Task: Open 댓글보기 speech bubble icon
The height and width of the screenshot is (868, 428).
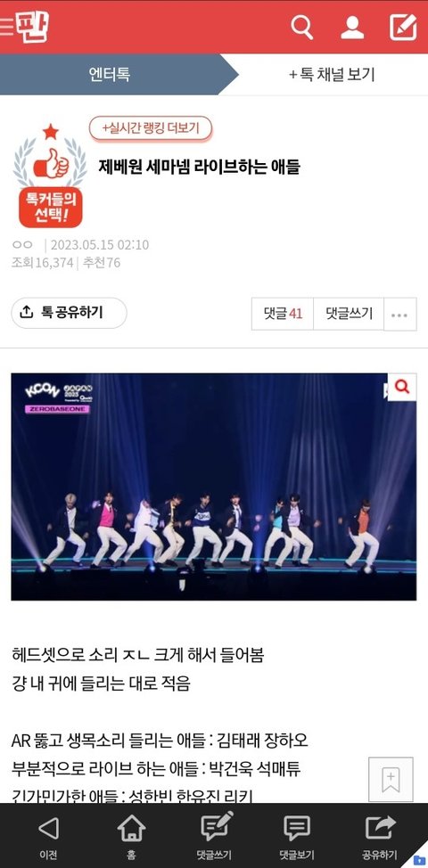Action: point(297,837)
